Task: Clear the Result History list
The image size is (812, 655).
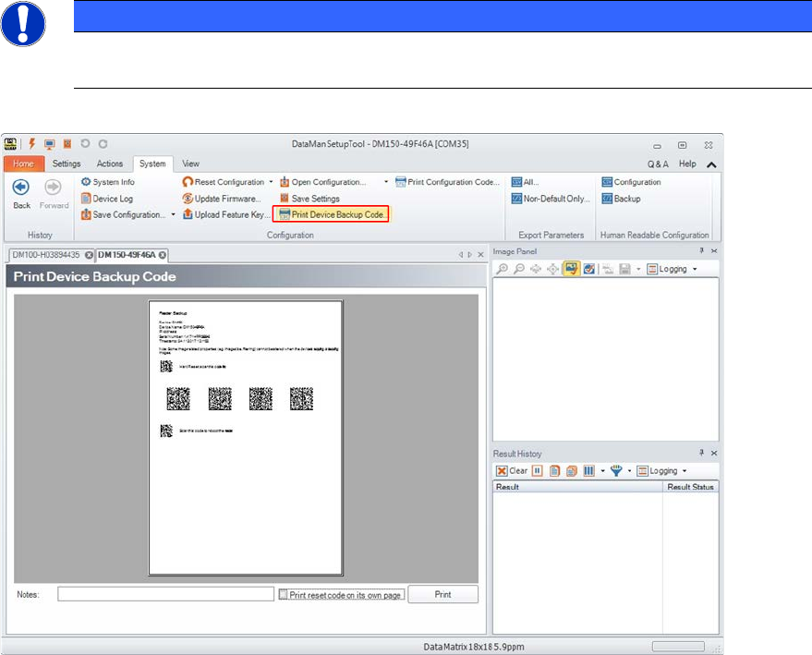Action: tap(513, 470)
